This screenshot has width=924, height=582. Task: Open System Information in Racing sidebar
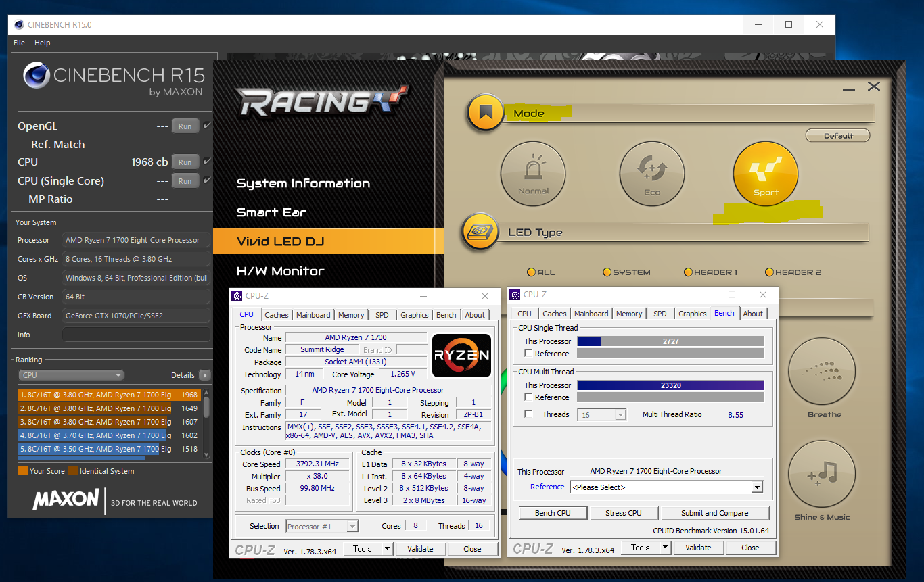pyautogui.click(x=303, y=183)
